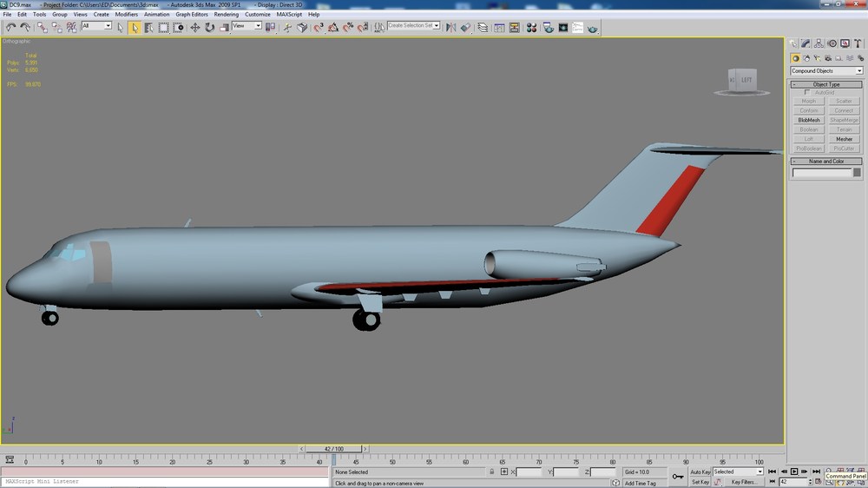This screenshot has height=488, width=868.
Task: Enable the AutoGrid checkbox
Action: coord(806,93)
